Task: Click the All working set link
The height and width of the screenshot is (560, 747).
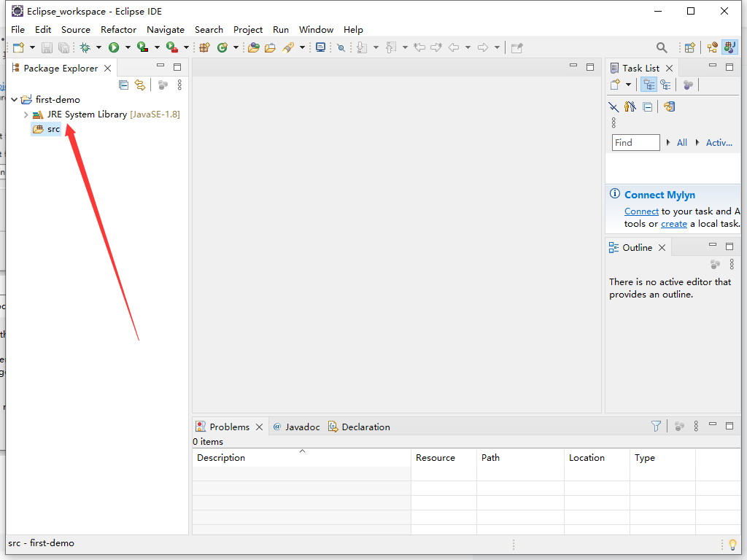Action: click(x=682, y=142)
